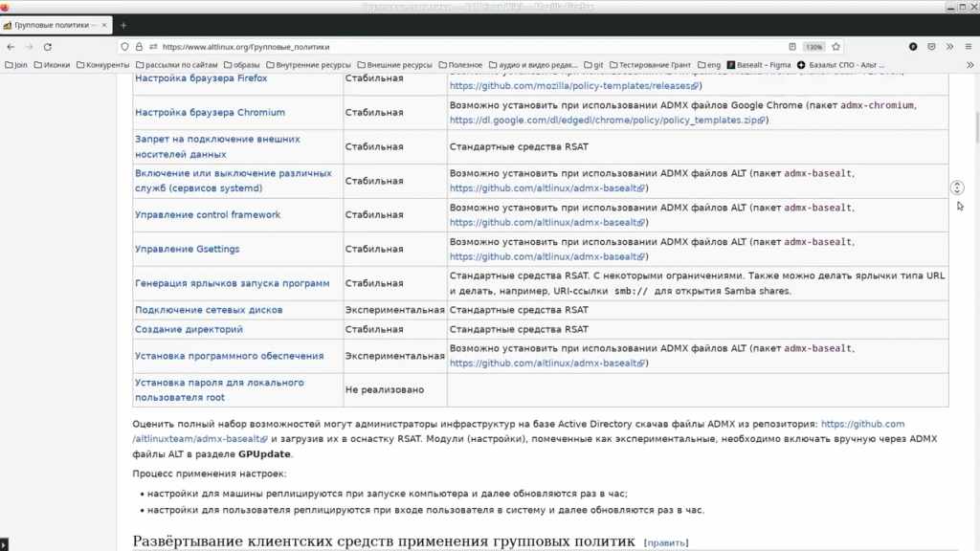
Task: Open admx-basealt GitHub link in systemd services row
Action: [x=546, y=188]
